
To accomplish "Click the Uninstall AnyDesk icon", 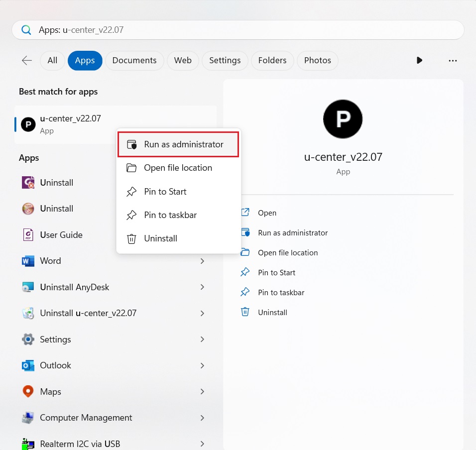I will point(28,287).
